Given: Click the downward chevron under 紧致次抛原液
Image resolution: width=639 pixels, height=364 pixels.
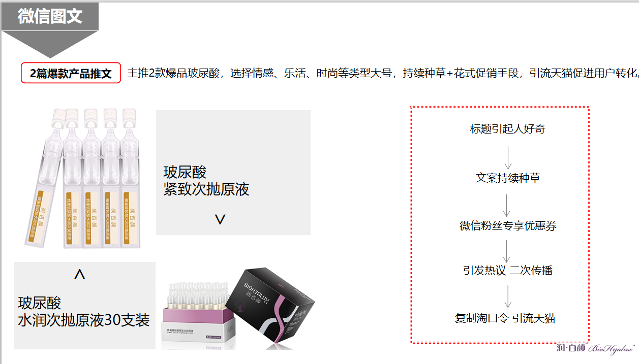Looking at the screenshot, I should pyautogui.click(x=220, y=219).
